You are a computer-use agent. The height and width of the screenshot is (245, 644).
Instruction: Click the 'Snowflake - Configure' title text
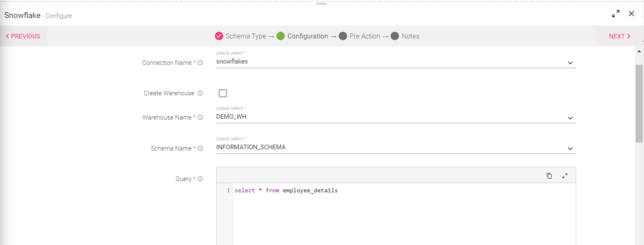tap(38, 15)
